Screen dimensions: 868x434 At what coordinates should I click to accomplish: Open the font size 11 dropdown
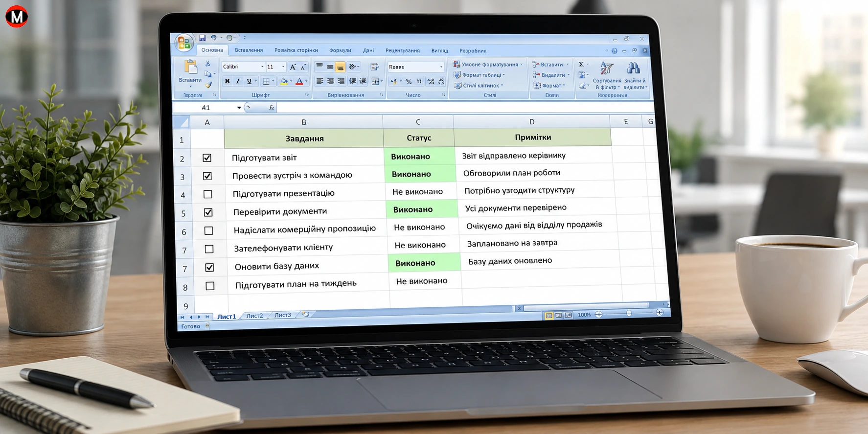pos(283,67)
